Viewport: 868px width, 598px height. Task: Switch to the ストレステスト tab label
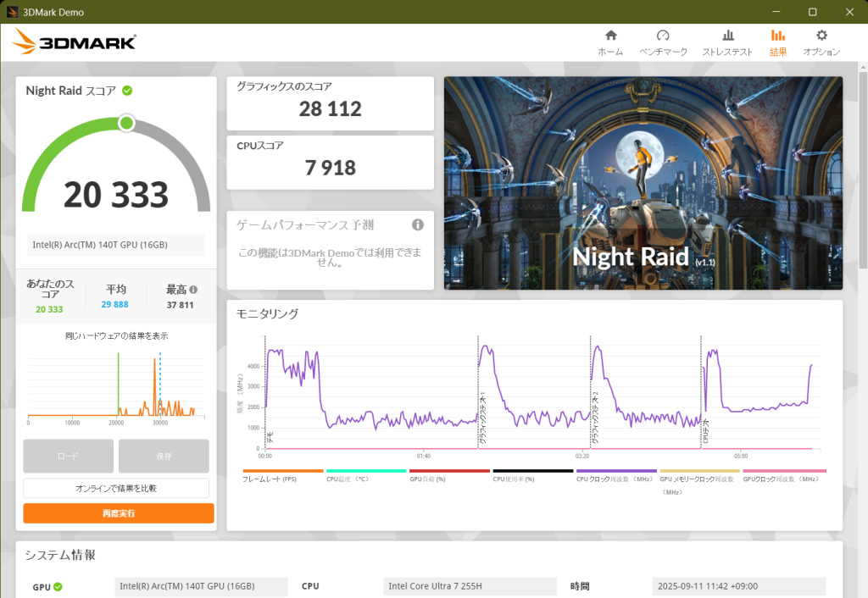(x=727, y=52)
